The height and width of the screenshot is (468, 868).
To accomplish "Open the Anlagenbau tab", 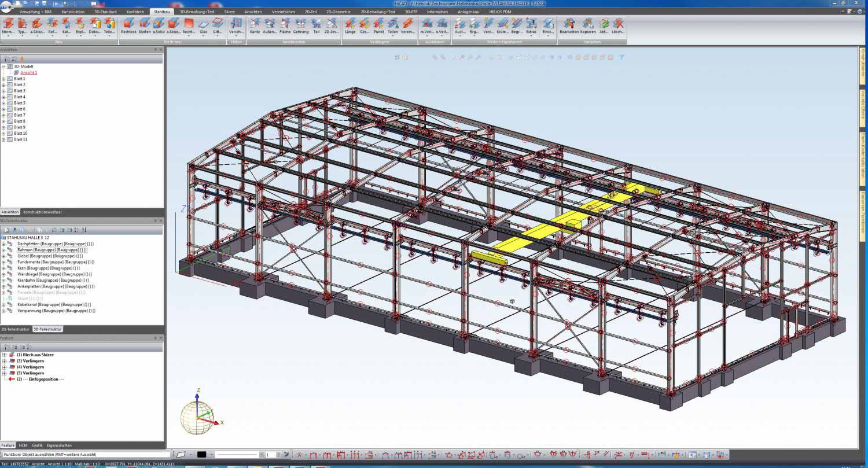I will point(468,12).
